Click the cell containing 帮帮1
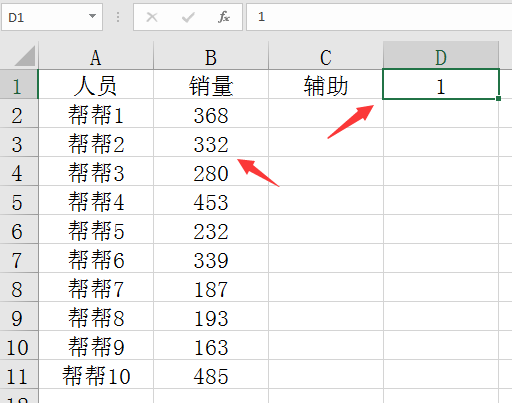 96,113
